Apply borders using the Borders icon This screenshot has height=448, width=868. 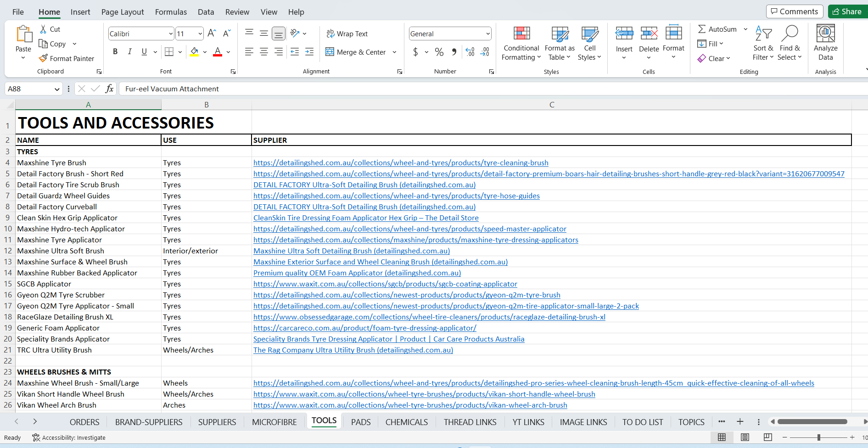pos(169,52)
